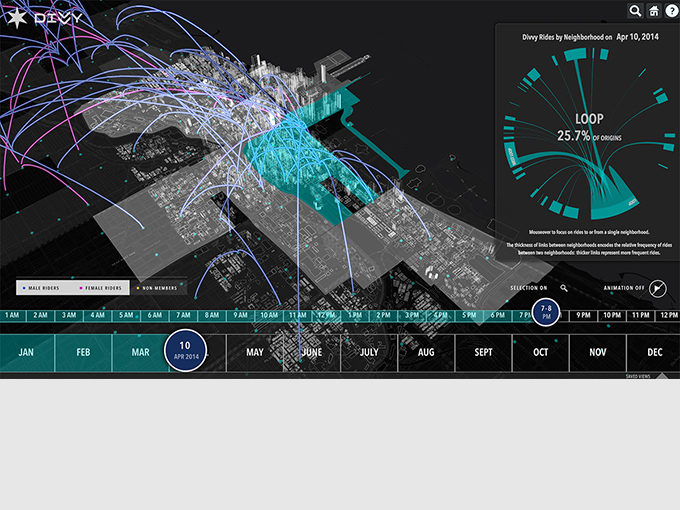The height and width of the screenshot is (510, 680).
Task: Select the 6 PM hour slot
Action: pyautogui.click(x=498, y=315)
